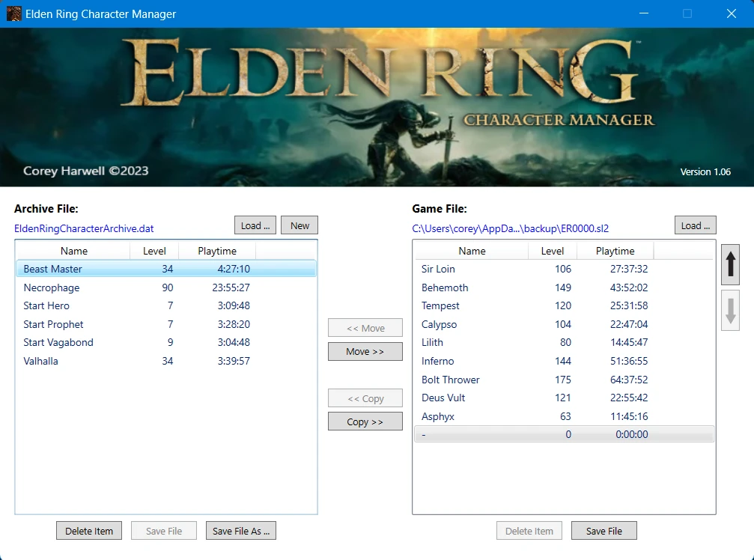Load an archive file with Archive Load button

[x=255, y=225]
